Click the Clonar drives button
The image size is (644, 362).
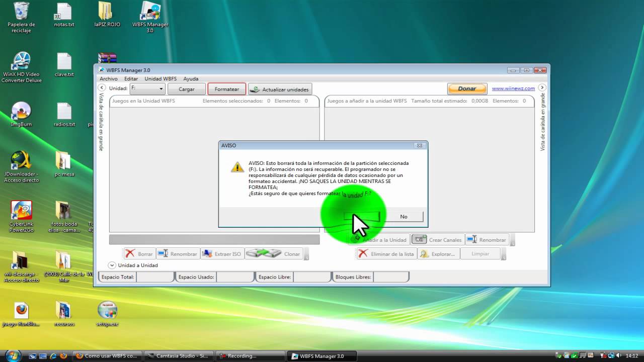(x=274, y=254)
